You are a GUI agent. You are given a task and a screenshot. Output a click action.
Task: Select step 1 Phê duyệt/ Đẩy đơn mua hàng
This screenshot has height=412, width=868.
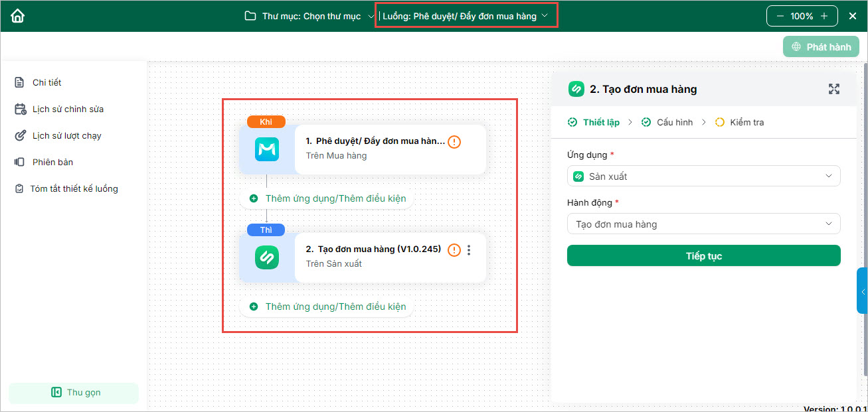click(x=363, y=149)
